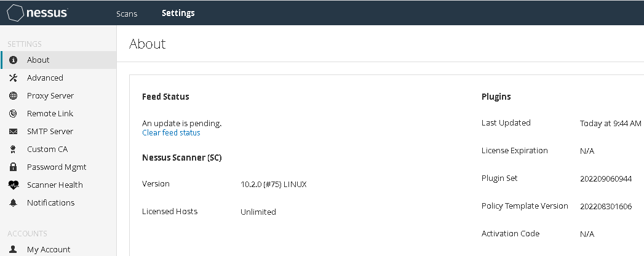The width and height of the screenshot is (644, 256).
Task: Select the About info icon in sidebar
Action: (13, 60)
